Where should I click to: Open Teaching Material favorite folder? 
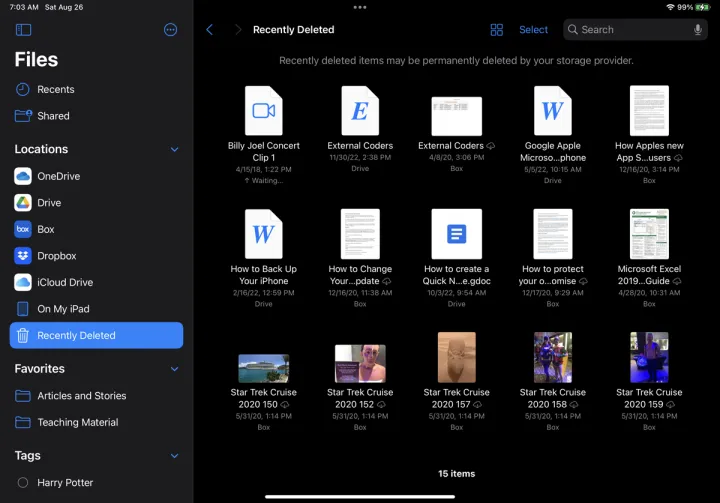coord(77,422)
